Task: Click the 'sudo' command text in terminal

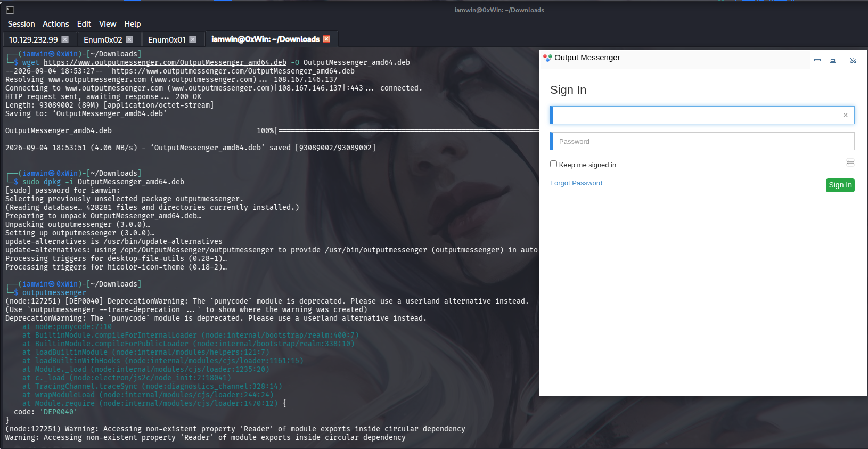Action: [31, 182]
